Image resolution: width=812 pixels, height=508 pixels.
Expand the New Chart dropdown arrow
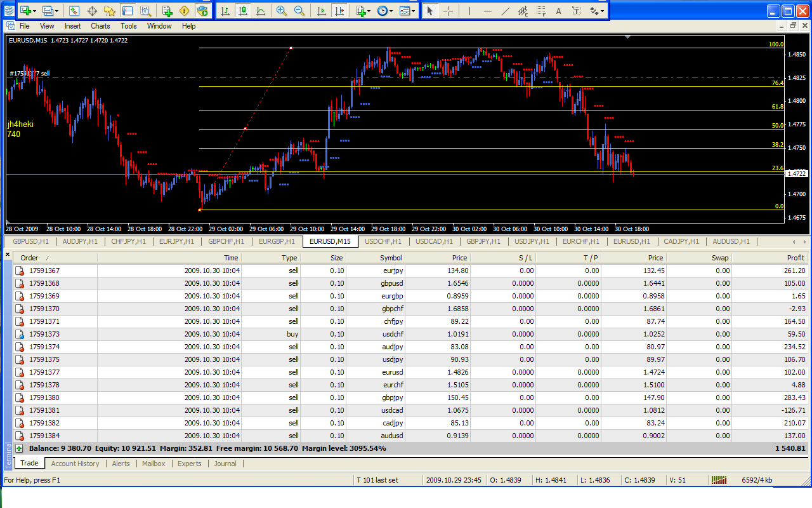point(34,11)
